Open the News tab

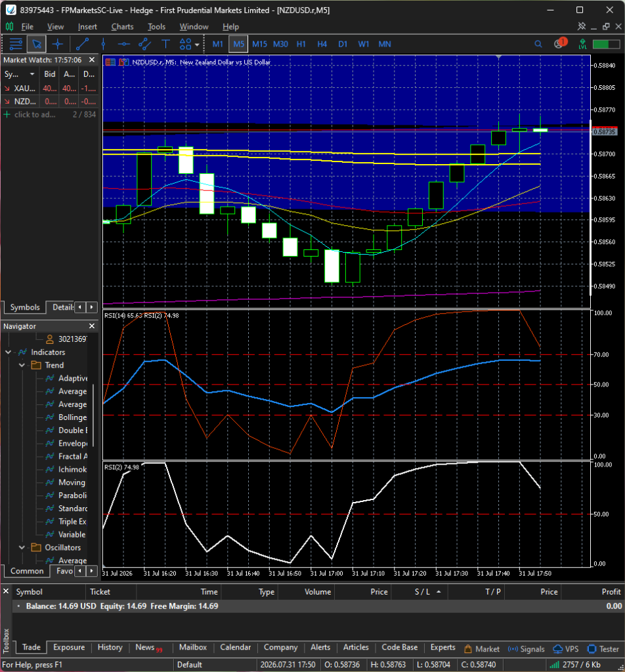point(149,648)
